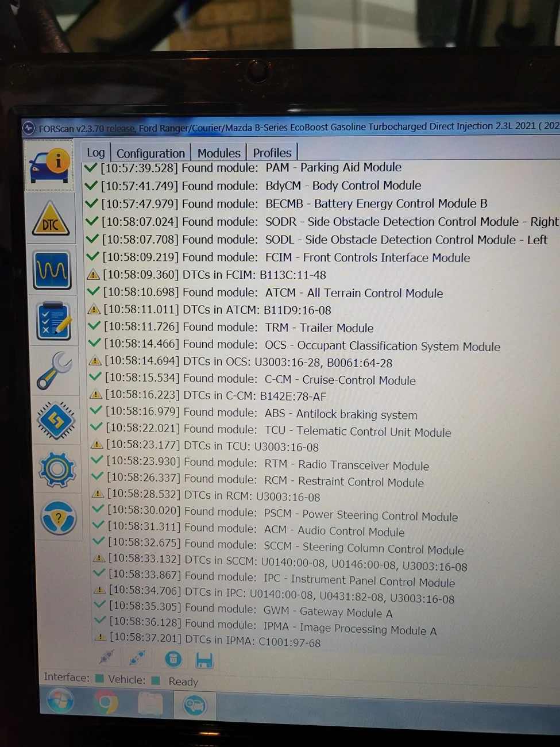Switch to the Log tab
The height and width of the screenshot is (747, 560).
point(95,152)
